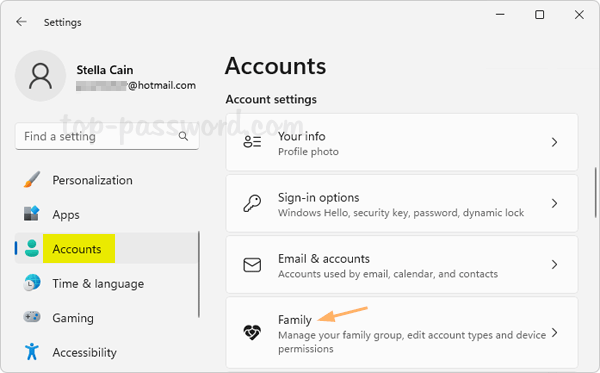Image resolution: width=600 pixels, height=373 pixels.
Task: Click the search magnifier icon
Action: click(183, 136)
